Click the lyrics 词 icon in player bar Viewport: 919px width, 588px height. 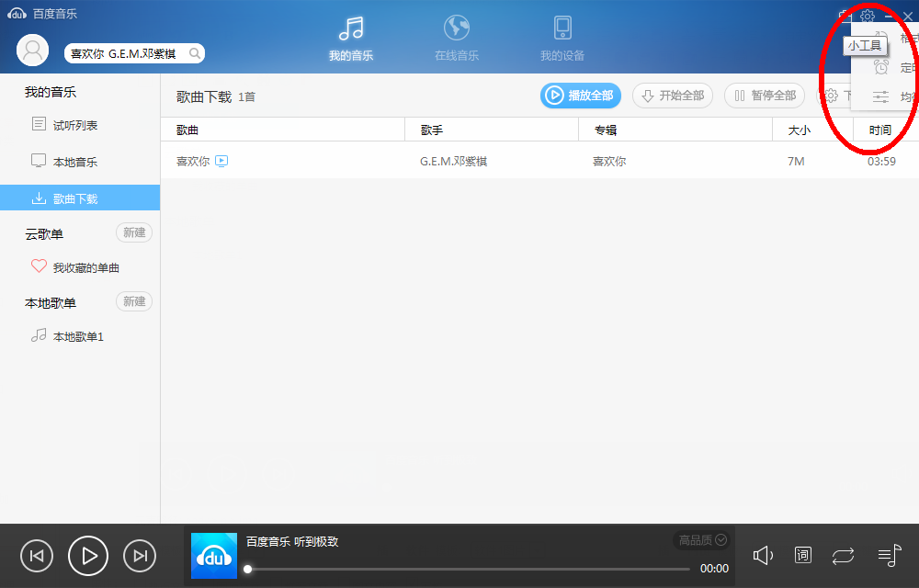tap(802, 556)
